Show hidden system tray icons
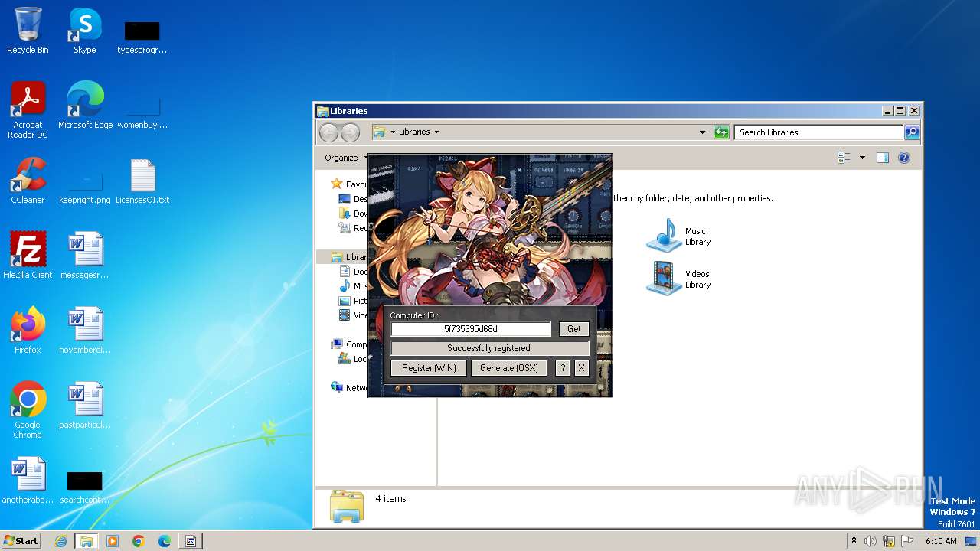The height and width of the screenshot is (551, 980). pos(854,541)
